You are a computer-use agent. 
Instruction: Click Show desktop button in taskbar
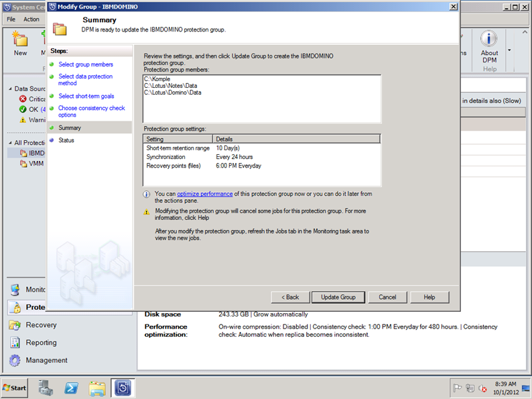pos(526,388)
